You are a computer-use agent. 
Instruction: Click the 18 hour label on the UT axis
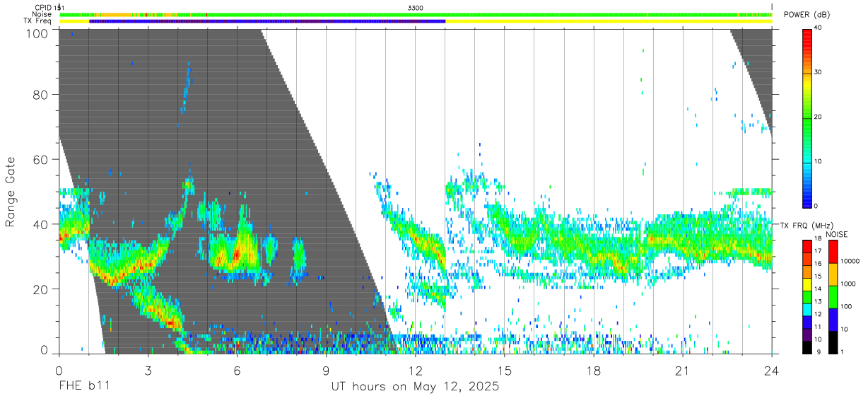[x=594, y=370]
